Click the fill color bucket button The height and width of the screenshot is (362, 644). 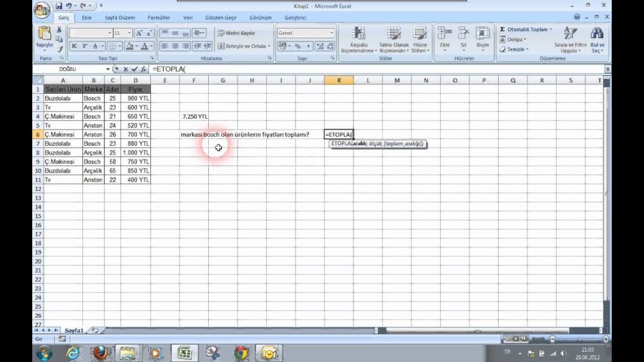point(130,46)
